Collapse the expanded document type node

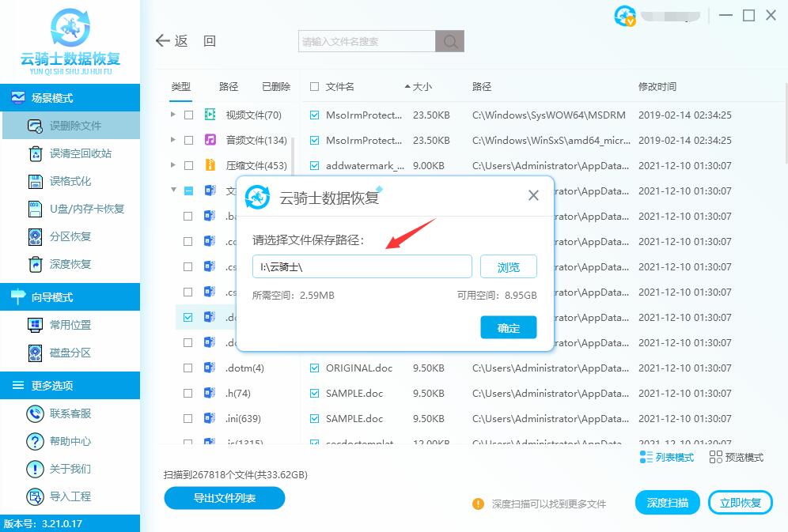pyautogui.click(x=173, y=190)
